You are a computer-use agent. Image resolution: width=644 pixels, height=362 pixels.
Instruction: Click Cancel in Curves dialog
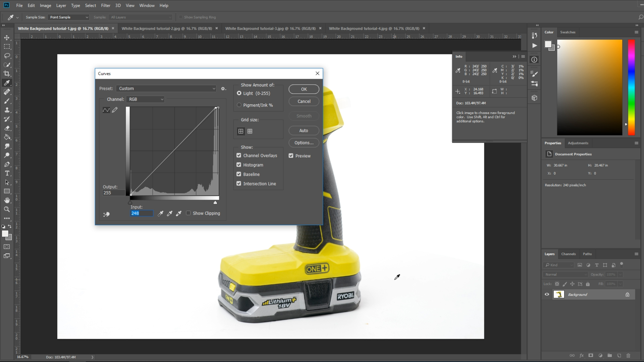[x=304, y=101]
